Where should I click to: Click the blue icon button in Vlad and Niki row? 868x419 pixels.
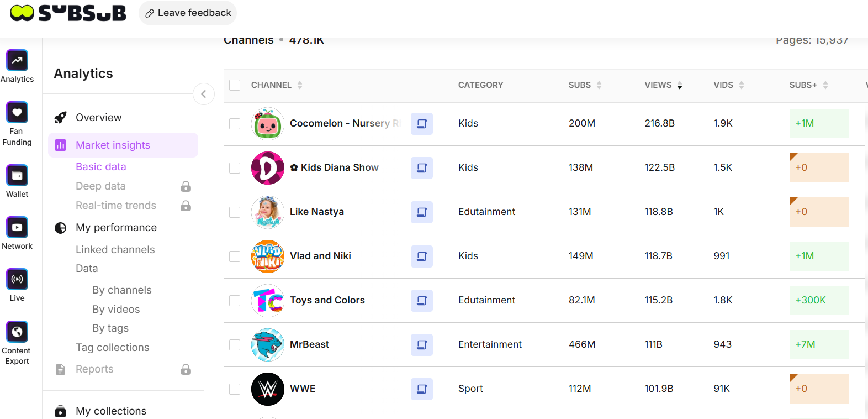(x=422, y=256)
